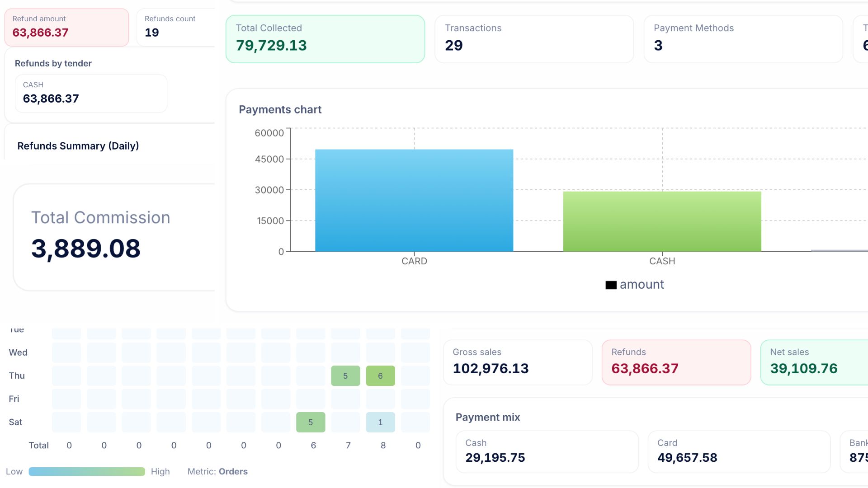The width and height of the screenshot is (868, 488).
Task: Open the Refund amount summary card
Action: point(66,27)
